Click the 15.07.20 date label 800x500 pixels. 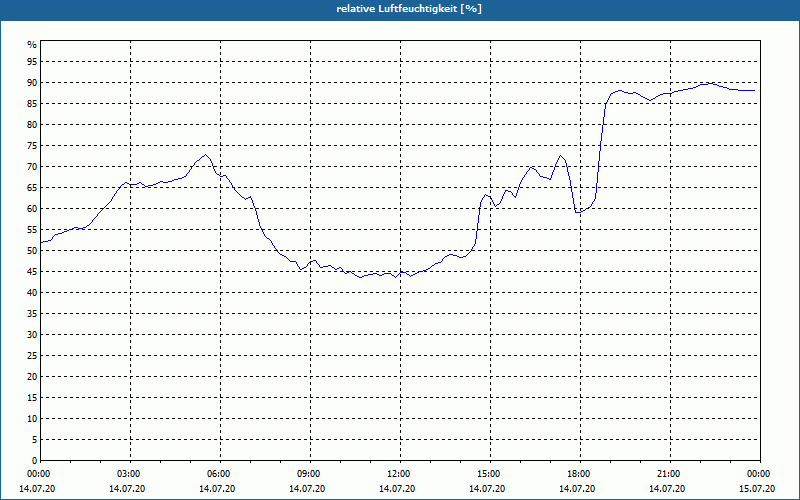tap(757, 489)
